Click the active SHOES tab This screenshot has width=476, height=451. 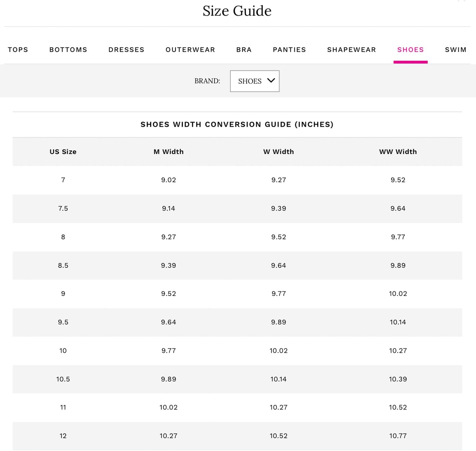point(410,50)
